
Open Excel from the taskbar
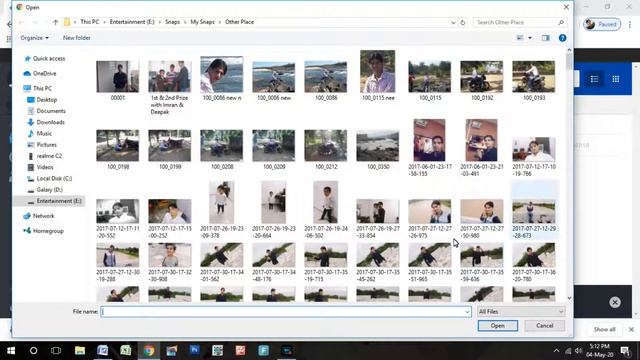126,351
